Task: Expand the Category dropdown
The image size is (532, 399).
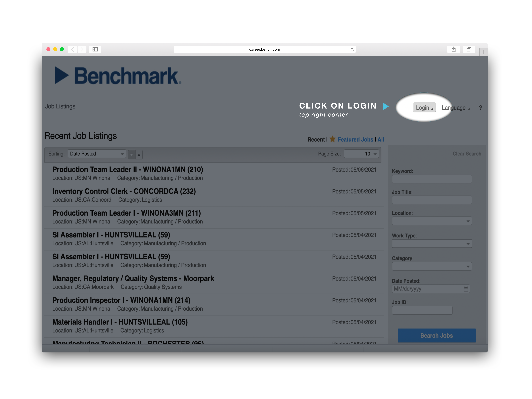Action: pyautogui.click(x=432, y=266)
